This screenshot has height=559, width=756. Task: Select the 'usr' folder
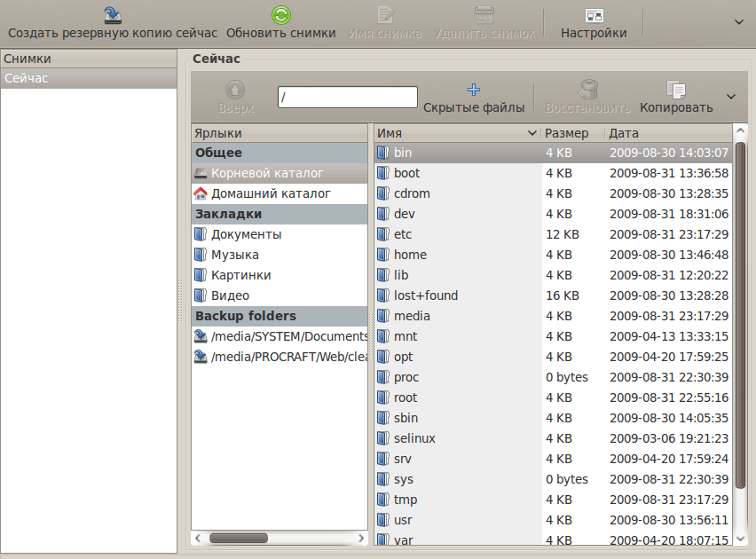point(554,520)
